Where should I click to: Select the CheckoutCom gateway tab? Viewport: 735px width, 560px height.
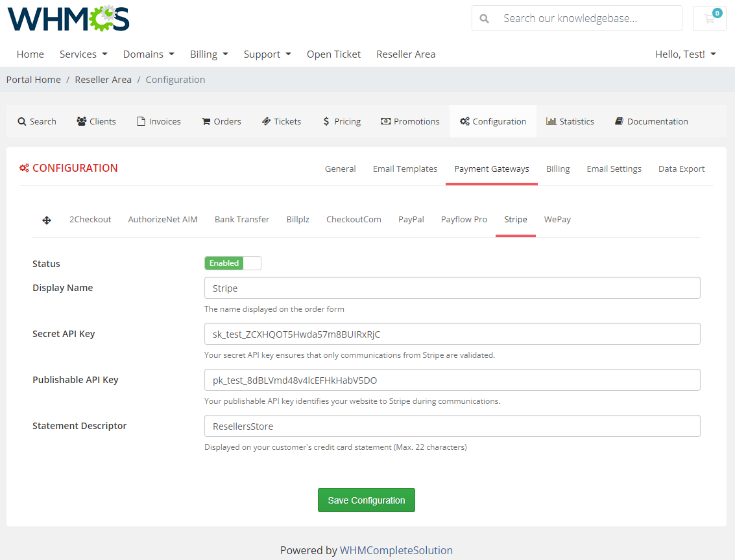pyautogui.click(x=354, y=219)
